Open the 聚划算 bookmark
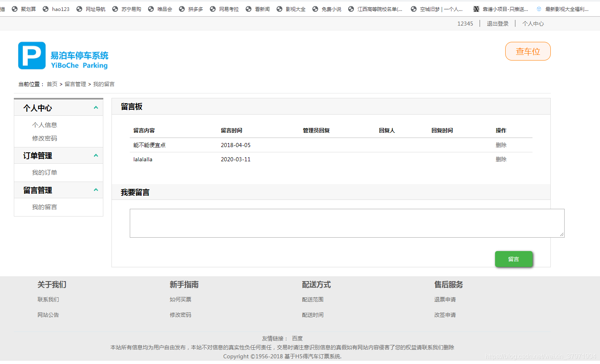The height and width of the screenshot is (364, 600). pyautogui.click(x=24, y=9)
